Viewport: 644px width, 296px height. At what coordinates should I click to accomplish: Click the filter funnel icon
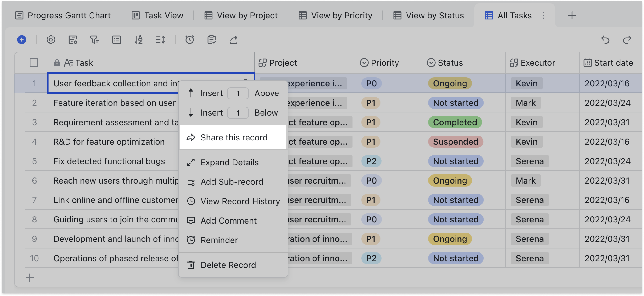94,40
